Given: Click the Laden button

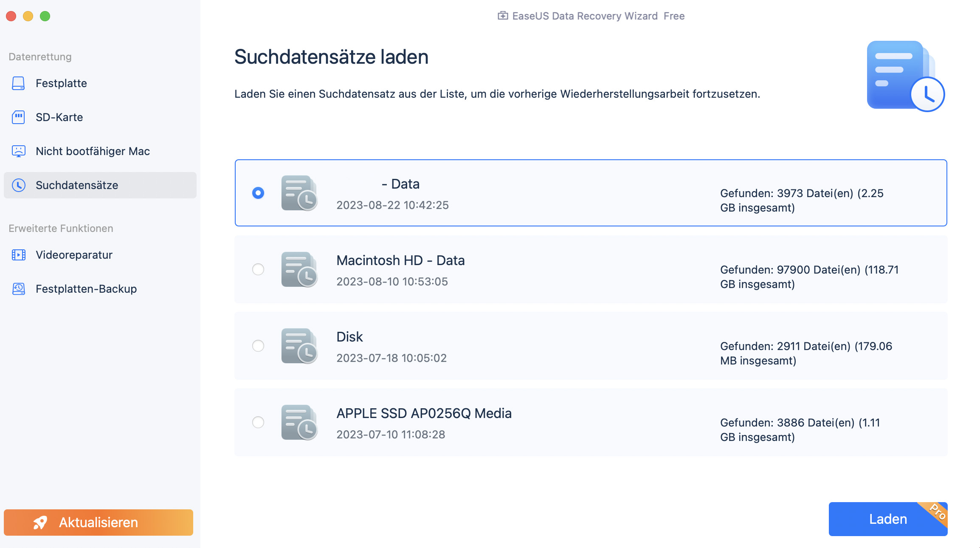Looking at the screenshot, I should point(888,519).
